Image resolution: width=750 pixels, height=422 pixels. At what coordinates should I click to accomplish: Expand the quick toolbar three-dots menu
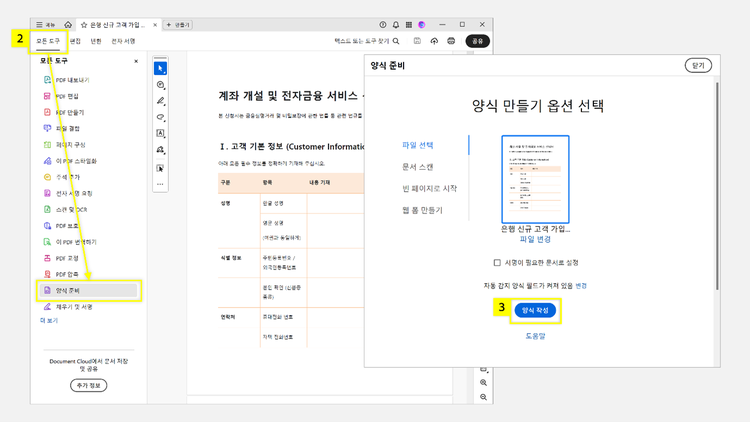(160, 184)
